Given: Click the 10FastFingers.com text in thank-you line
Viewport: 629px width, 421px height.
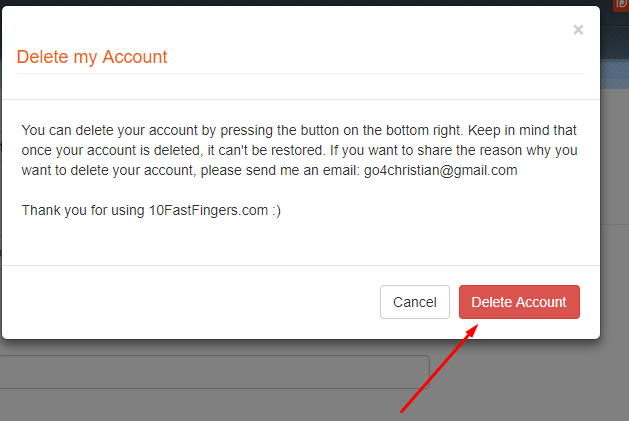Looking at the screenshot, I should (208, 210).
